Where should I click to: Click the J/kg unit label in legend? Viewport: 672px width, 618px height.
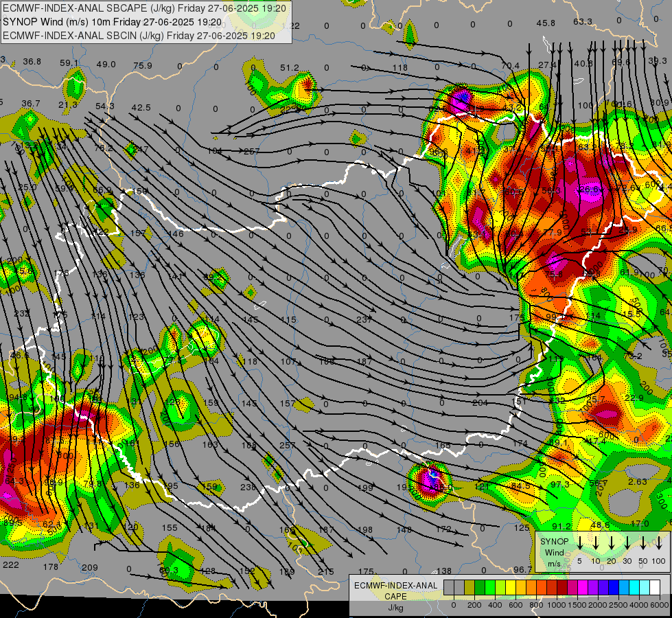click(x=395, y=608)
